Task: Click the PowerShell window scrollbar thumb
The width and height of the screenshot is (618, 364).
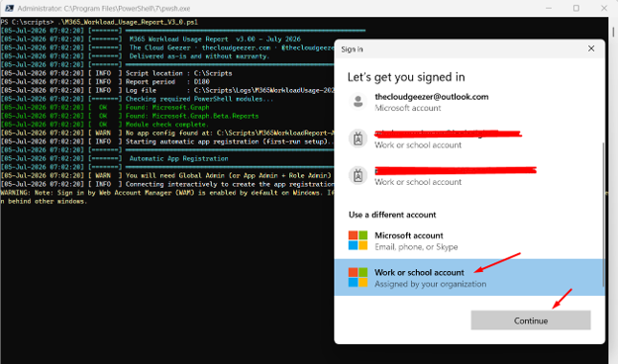Action: [x=613, y=32]
